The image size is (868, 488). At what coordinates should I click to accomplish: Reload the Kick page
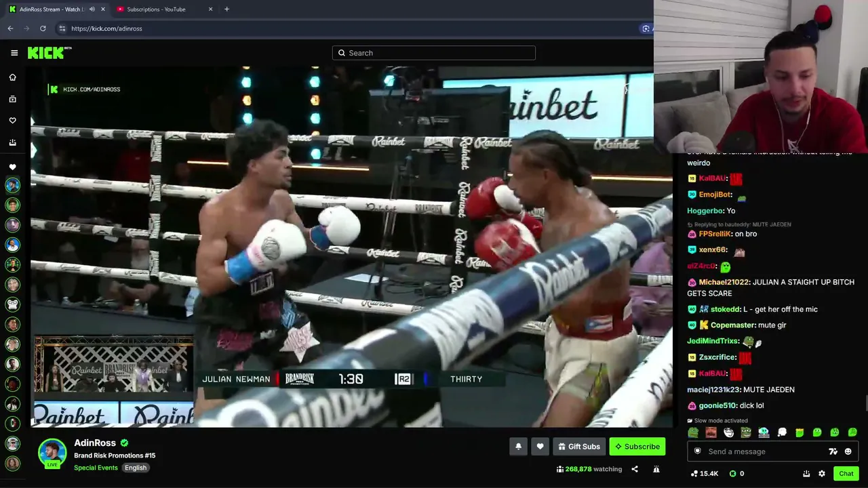(43, 28)
